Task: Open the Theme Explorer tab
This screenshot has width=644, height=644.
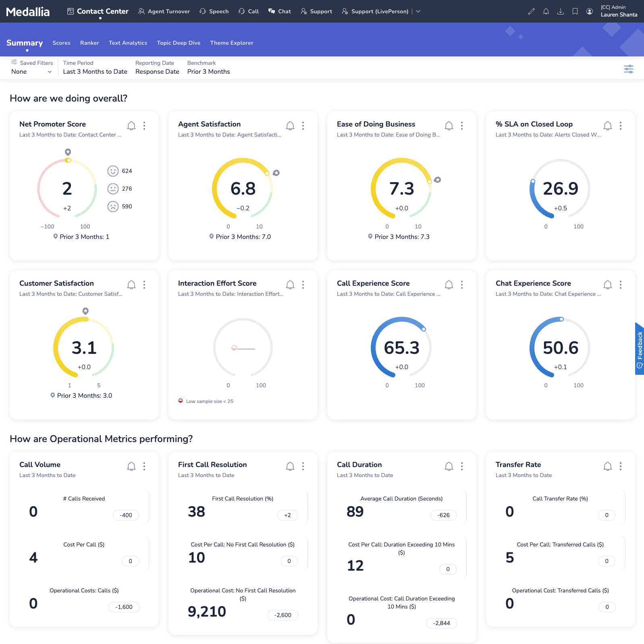Action: coord(231,43)
